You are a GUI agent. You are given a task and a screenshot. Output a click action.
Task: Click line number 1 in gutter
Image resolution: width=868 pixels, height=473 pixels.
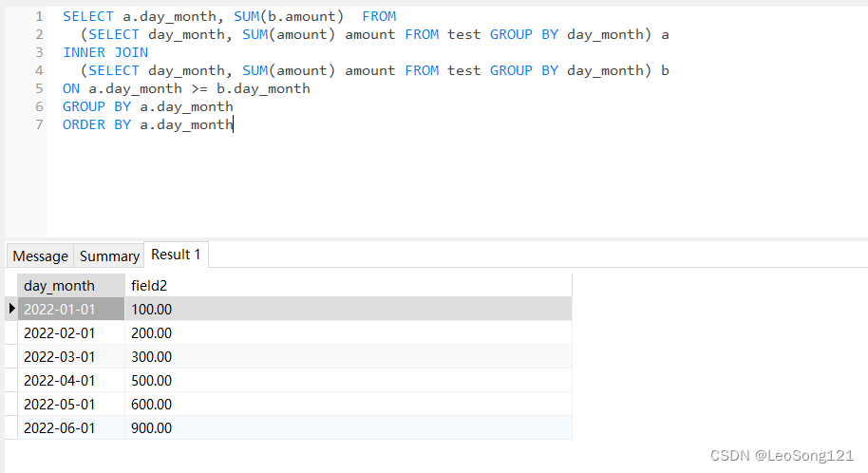[39, 16]
